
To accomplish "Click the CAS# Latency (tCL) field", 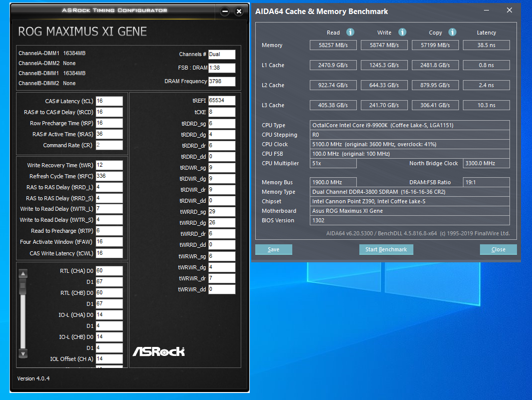I will 109,101.
